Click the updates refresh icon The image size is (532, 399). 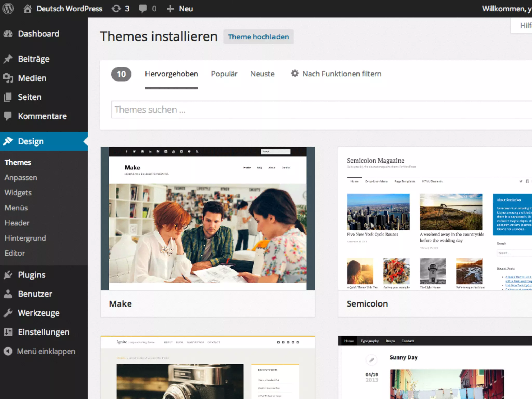coord(116,9)
